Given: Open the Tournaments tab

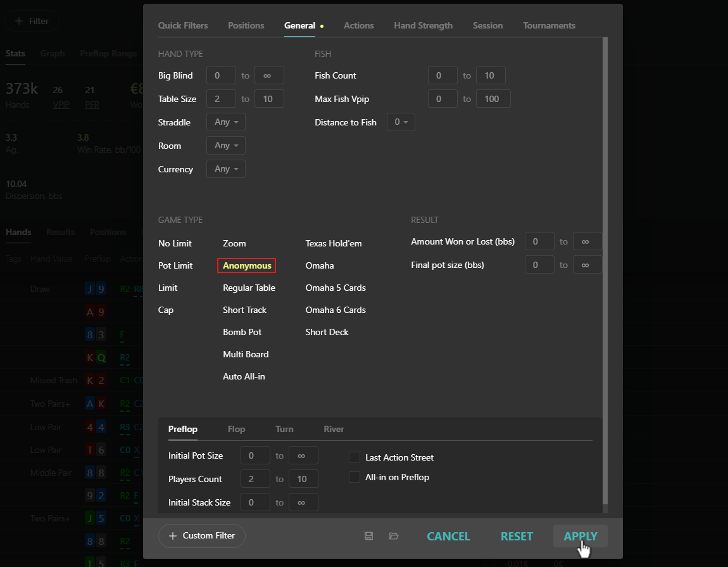Looking at the screenshot, I should pos(549,25).
